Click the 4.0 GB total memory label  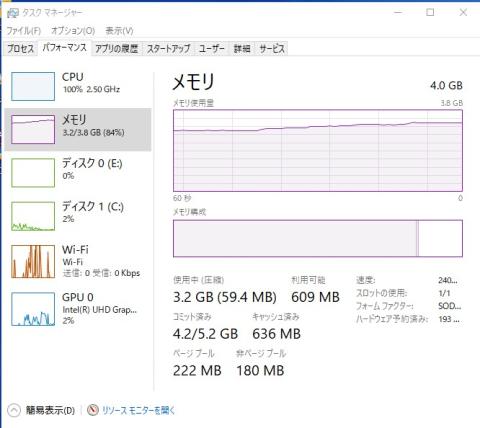point(446,85)
